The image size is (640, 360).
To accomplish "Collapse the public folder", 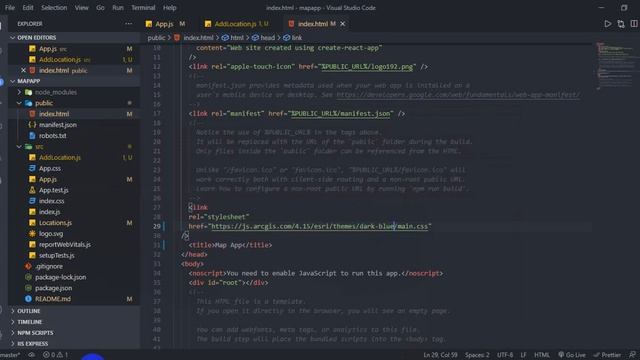I will coord(44,103).
